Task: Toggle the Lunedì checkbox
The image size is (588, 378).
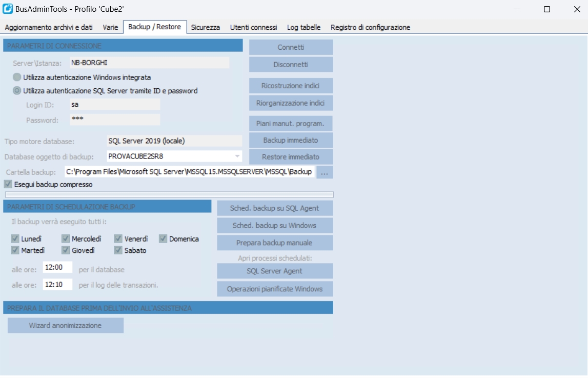Action: click(x=15, y=238)
